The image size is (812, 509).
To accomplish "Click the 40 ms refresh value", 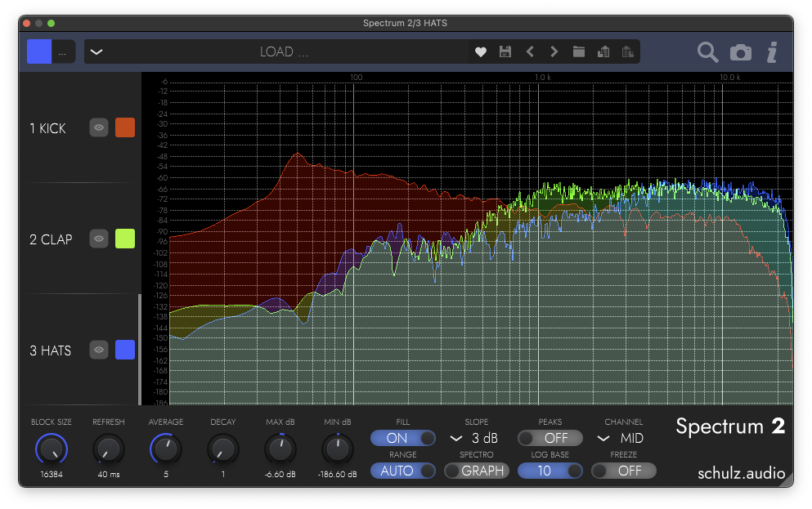I will coord(109,475).
